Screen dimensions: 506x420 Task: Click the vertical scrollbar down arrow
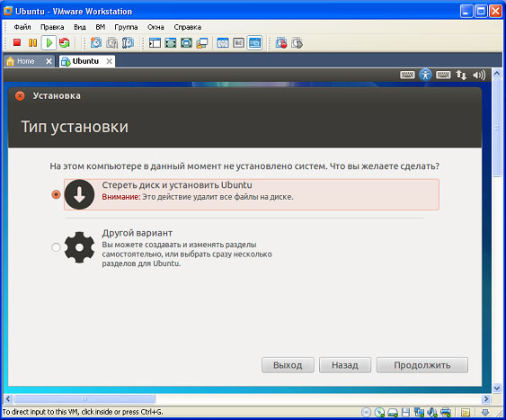(x=497, y=388)
